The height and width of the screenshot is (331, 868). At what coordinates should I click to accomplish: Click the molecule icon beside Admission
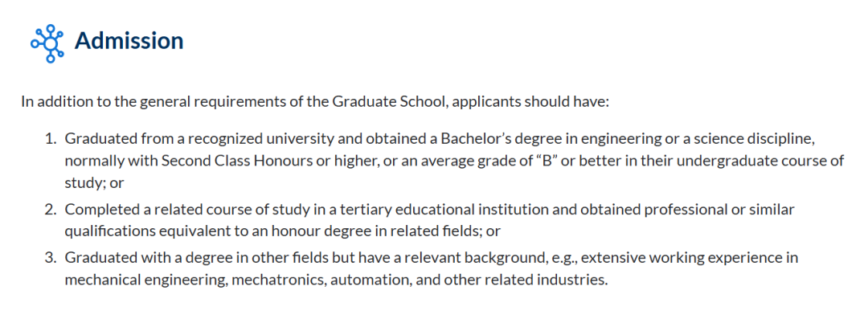point(47,43)
